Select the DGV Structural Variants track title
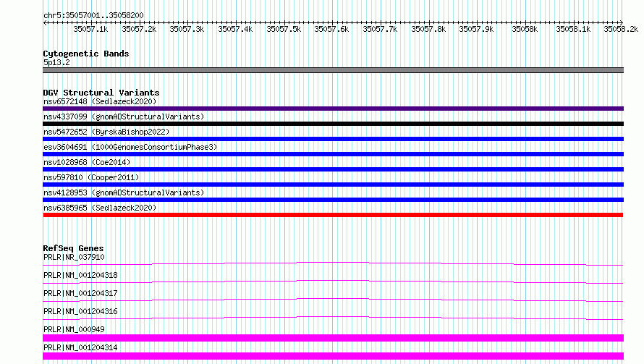The width and height of the screenshot is (644, 364). (101, 93)
